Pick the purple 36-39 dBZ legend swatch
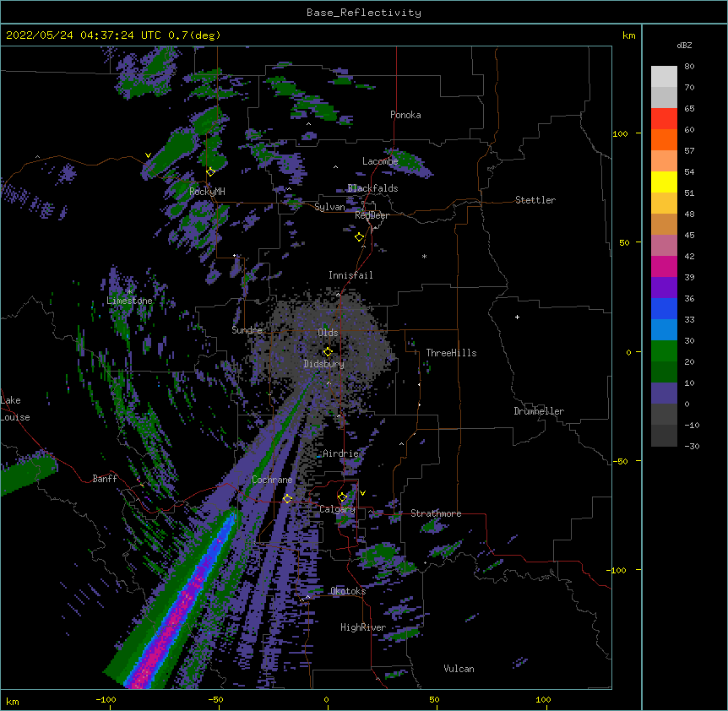 pos(664,288)
